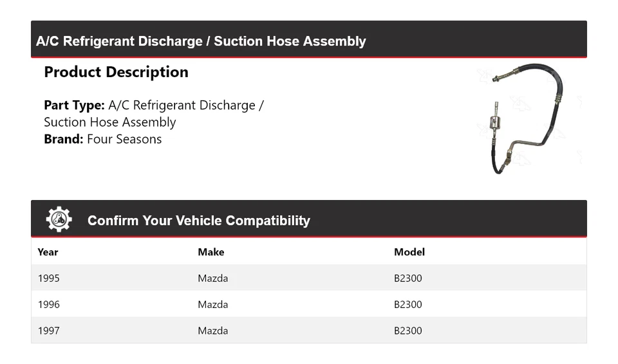Click the Four Seasons brand text

(124, 139)
